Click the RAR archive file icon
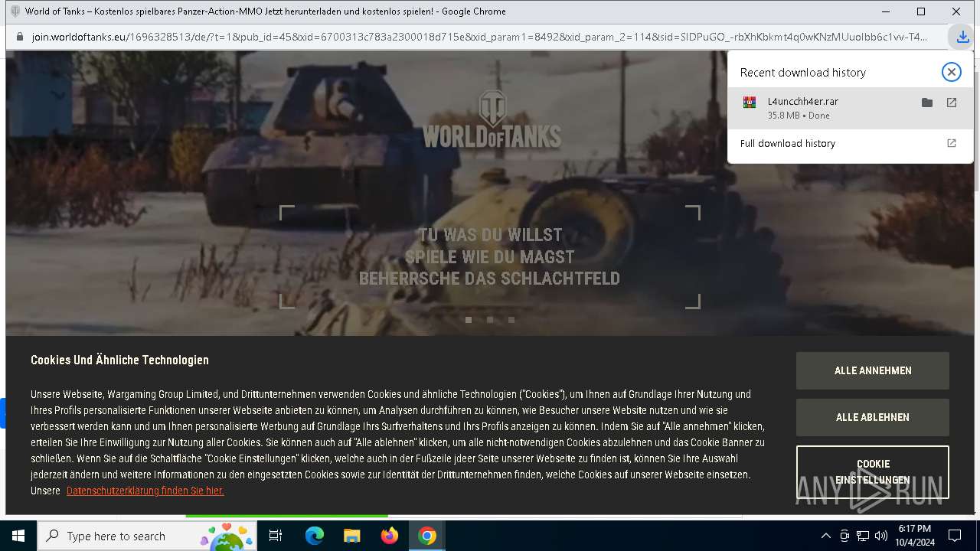 750,103
